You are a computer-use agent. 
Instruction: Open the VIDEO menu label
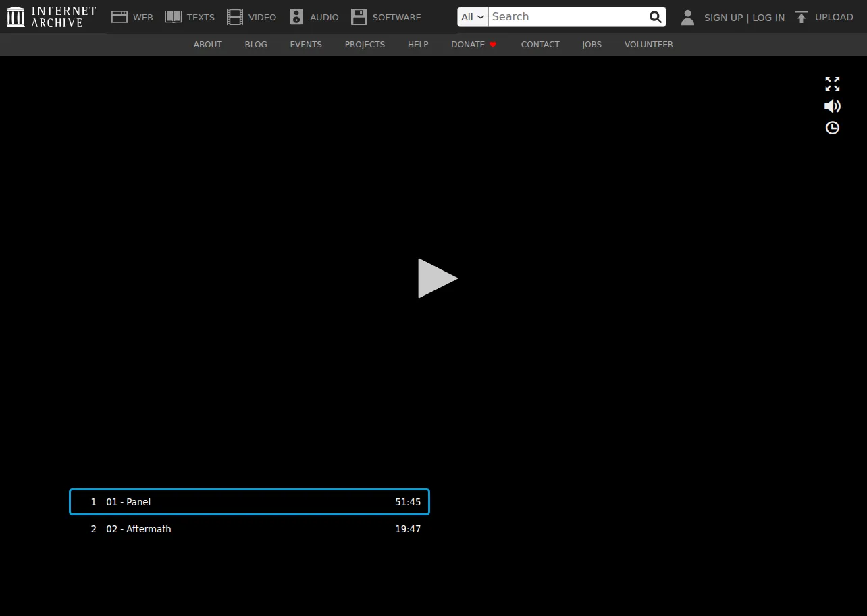(x=262, y=18)
